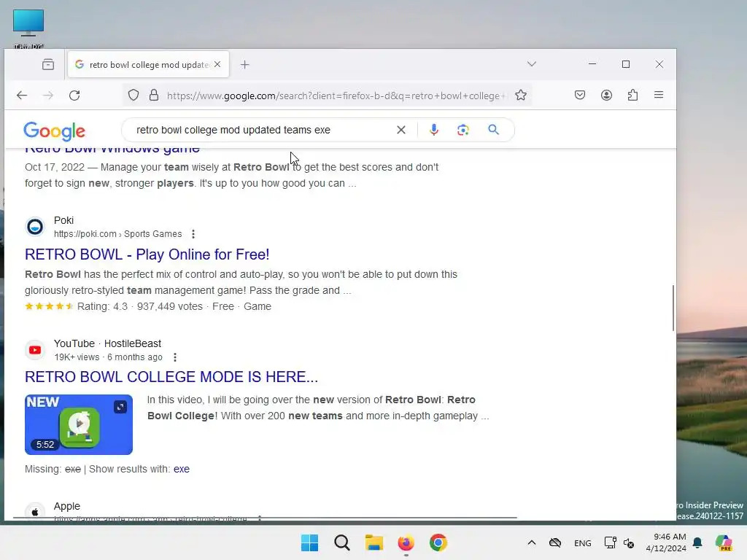Submit search with magnifier icon
This screenshot has width=747, height=560.
click(494, 130)
